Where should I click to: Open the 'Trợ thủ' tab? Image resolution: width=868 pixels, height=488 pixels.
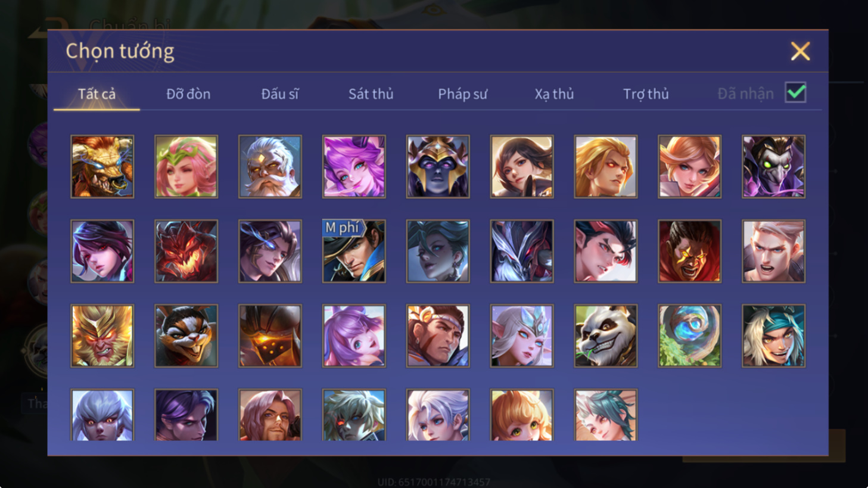point(646,94)
